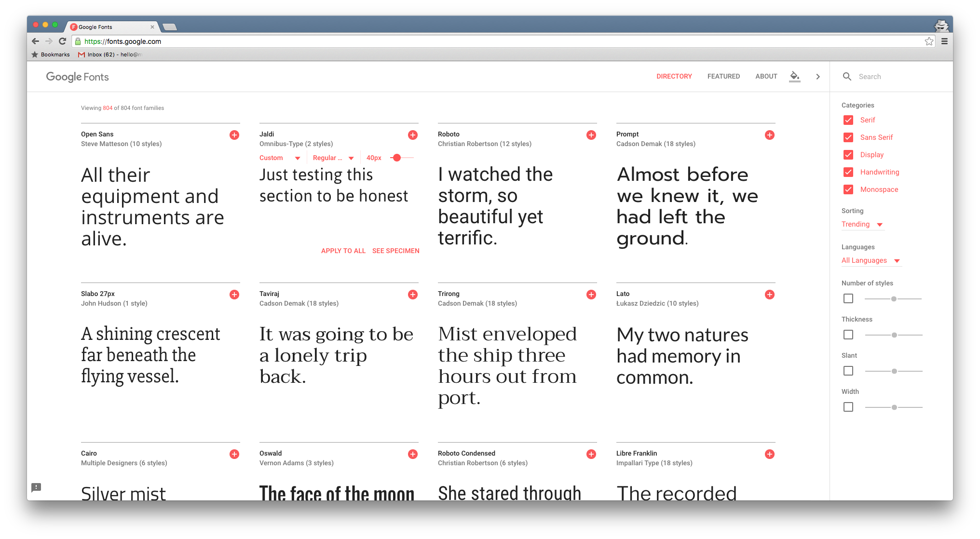
Task: Open the FEATURED section
Action: coord(723,76)
